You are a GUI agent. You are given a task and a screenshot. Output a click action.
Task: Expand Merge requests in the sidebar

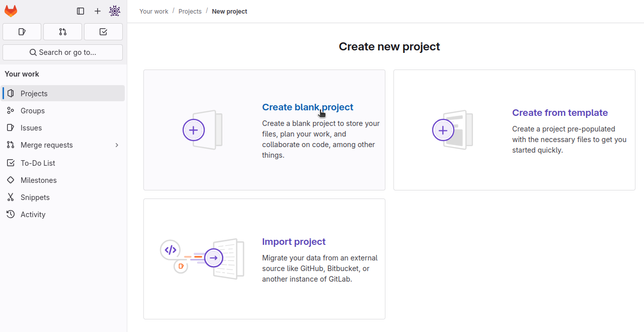pos(117,145)
